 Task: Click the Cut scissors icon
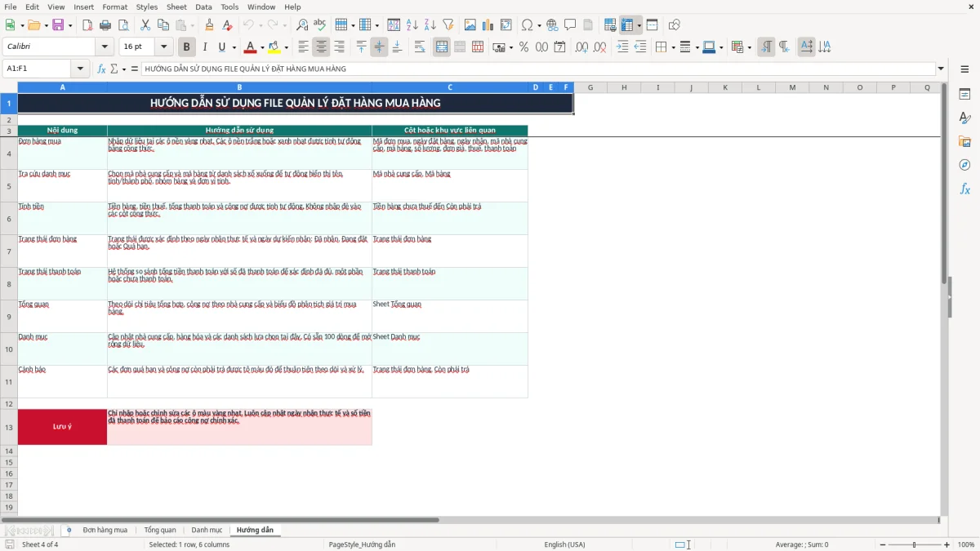(145, 25)
